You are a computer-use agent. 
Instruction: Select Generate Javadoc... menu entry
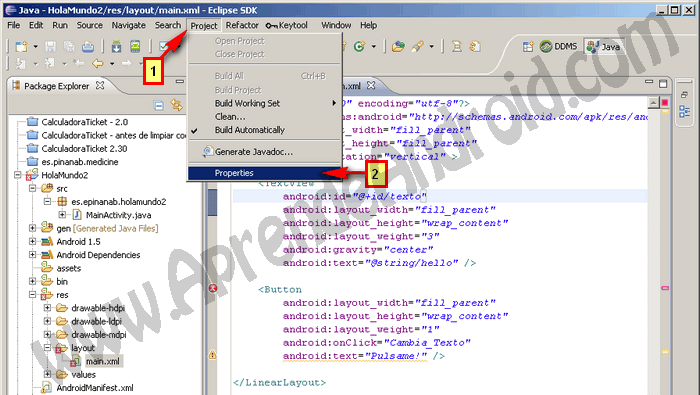264,152
